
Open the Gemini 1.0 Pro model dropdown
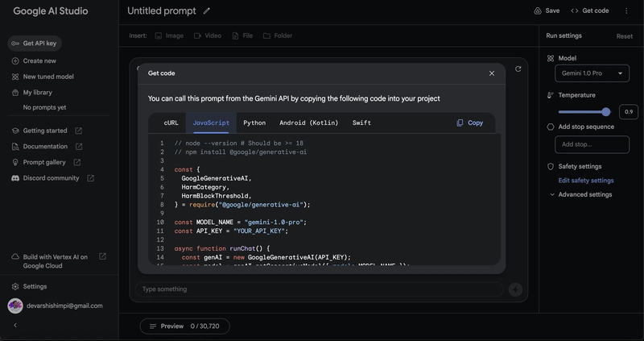point(592,73)
